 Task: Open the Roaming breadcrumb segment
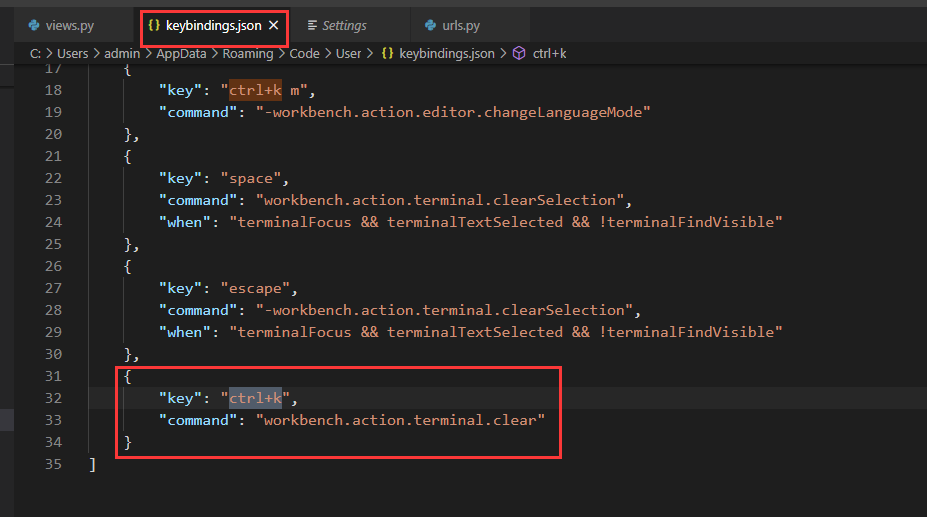point(248,53)
